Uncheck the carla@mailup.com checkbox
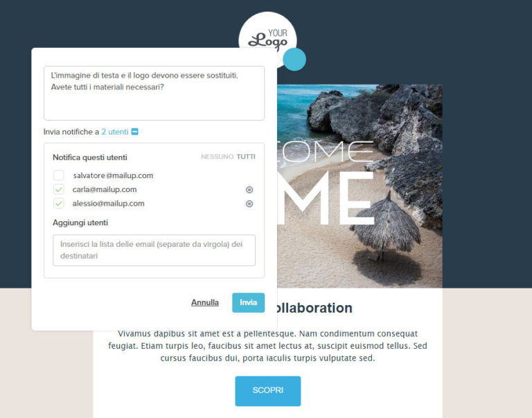 (x=59, y=189)
